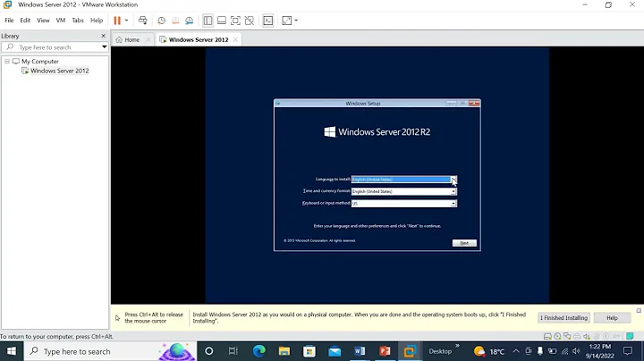Open Word from the taskbar
644x361 pixels.
(x=360, y=351)
